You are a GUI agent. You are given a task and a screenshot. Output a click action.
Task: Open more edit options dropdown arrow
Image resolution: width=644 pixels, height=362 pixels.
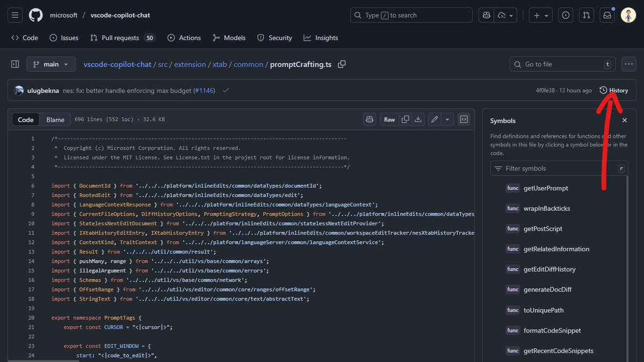pos(448,119)
